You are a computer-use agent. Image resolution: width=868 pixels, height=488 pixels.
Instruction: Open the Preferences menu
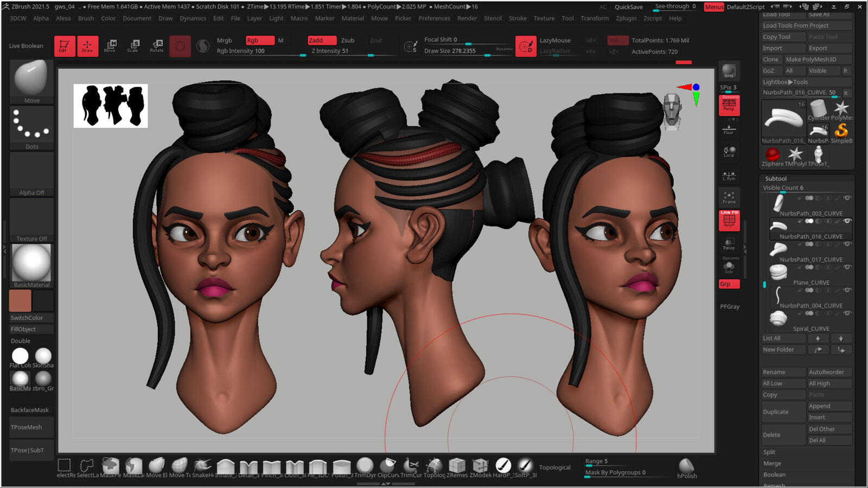[x=434, y=18]
